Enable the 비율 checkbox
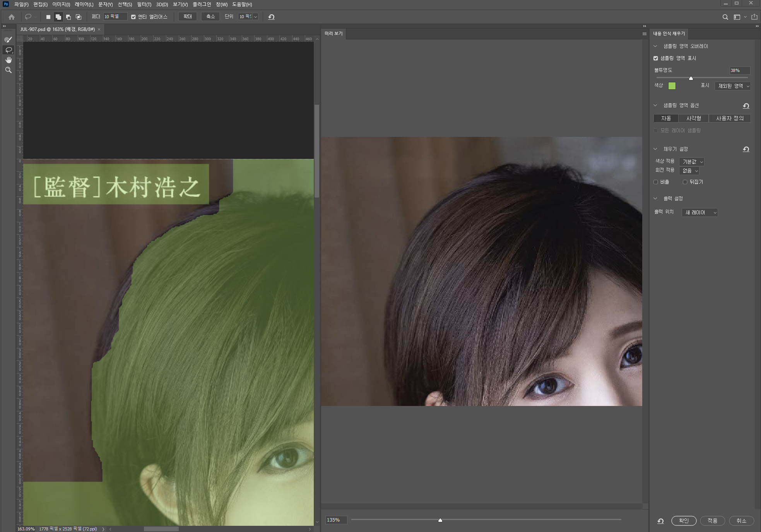761x532 pixels. pos(656,182)
